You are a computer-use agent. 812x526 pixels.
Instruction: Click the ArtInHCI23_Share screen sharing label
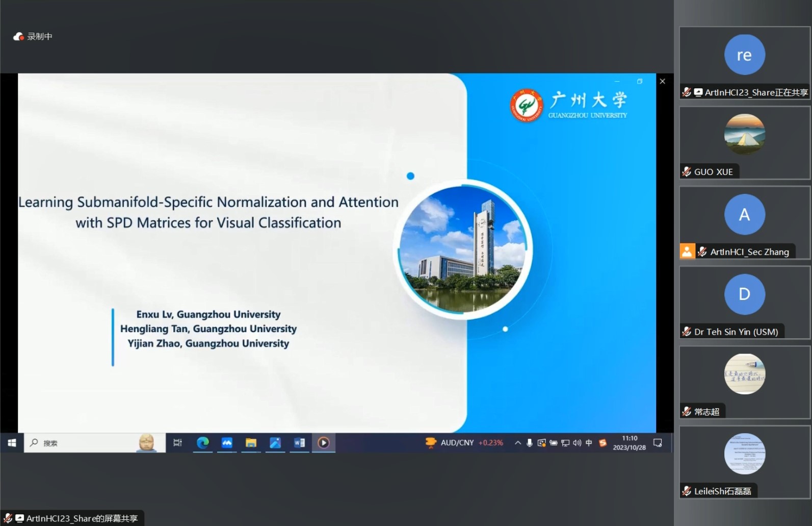click(x=72, y=518)
